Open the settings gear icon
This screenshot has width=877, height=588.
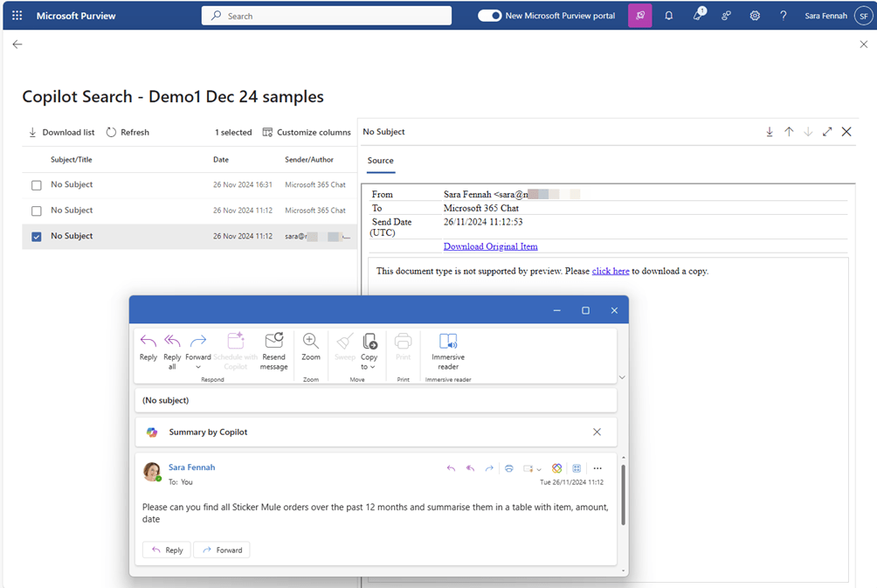[755, 16]
